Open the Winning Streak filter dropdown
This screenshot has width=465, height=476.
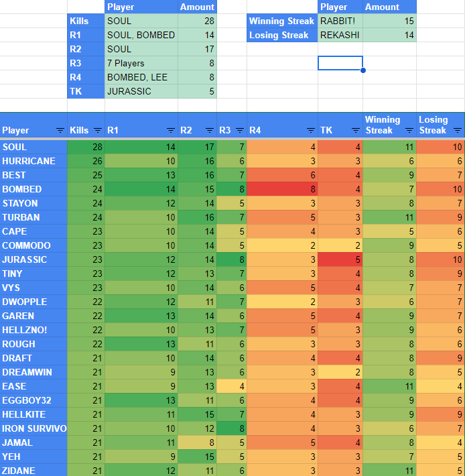click(409, 130)
